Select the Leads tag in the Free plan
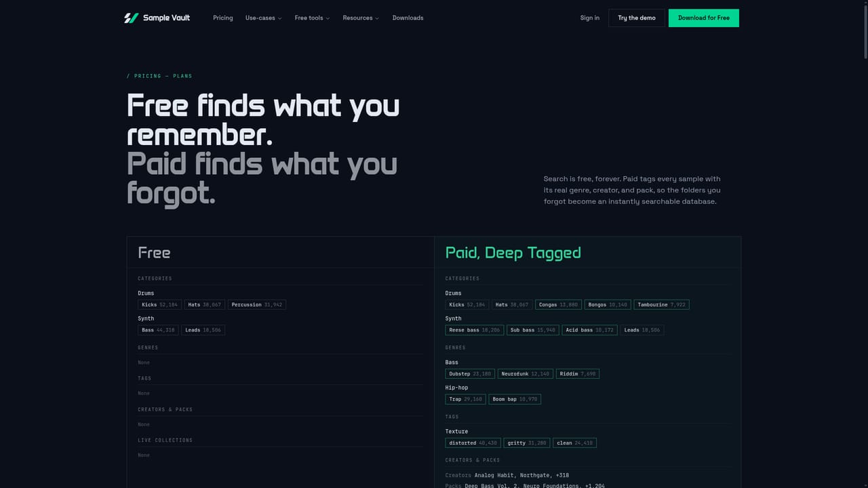 203,330
